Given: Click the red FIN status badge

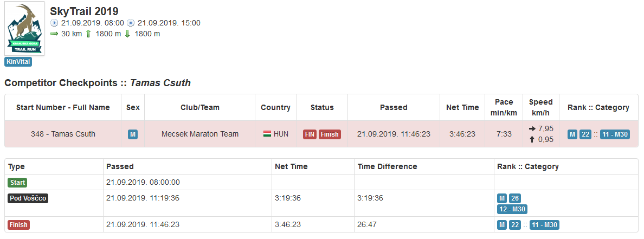Looking at the screenshot, I should point(310,134).
